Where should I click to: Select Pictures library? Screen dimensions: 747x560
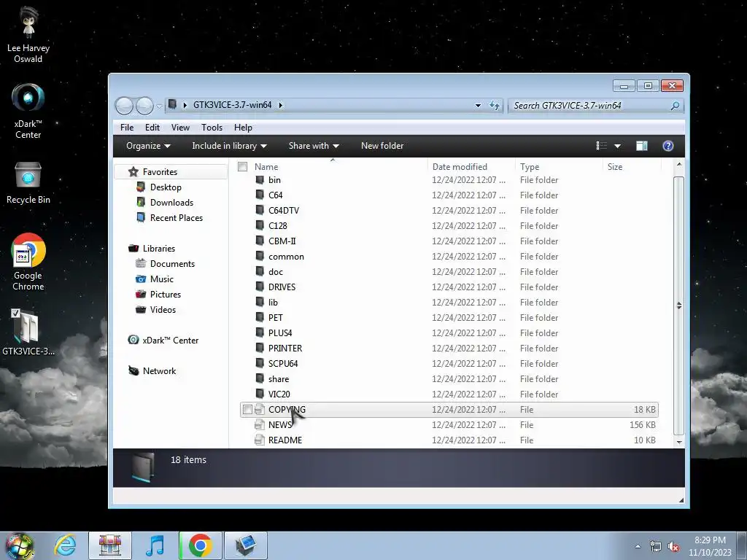165,295
